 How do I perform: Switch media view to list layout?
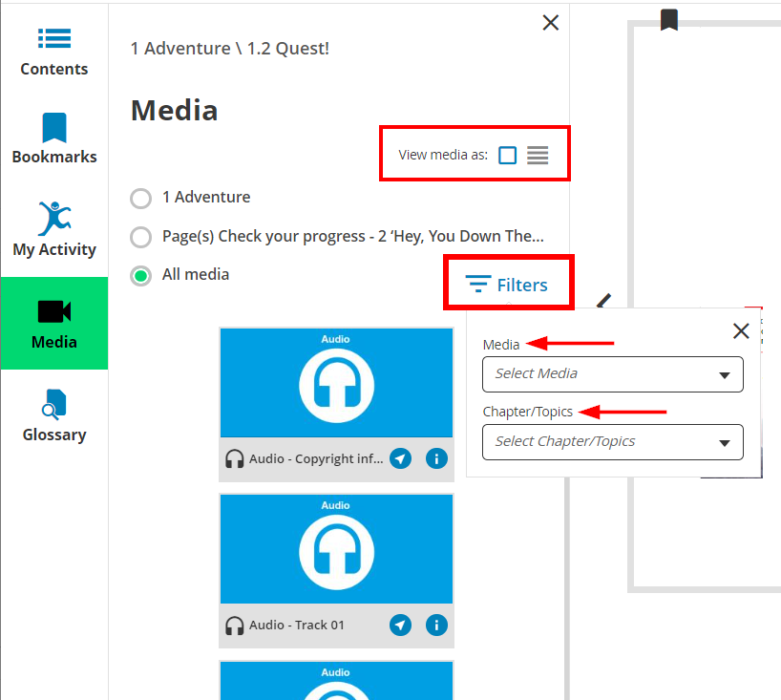tap(538, 156)
